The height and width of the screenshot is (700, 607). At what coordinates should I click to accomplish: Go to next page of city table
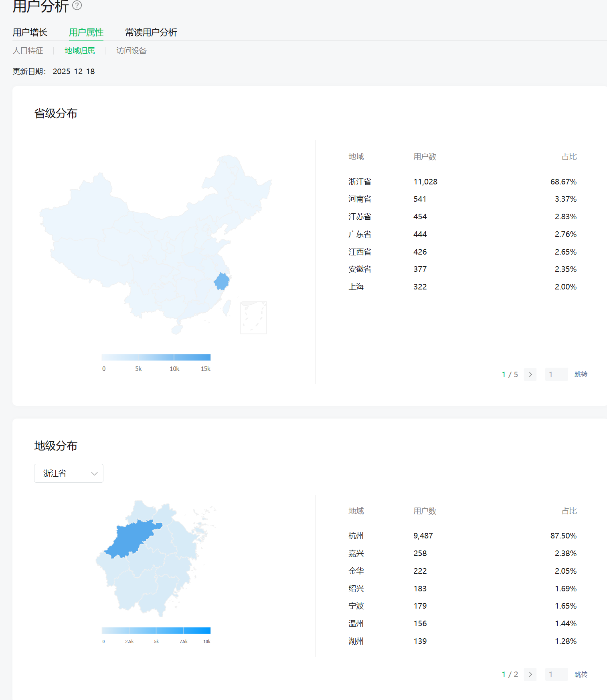(x=530, y=674)
